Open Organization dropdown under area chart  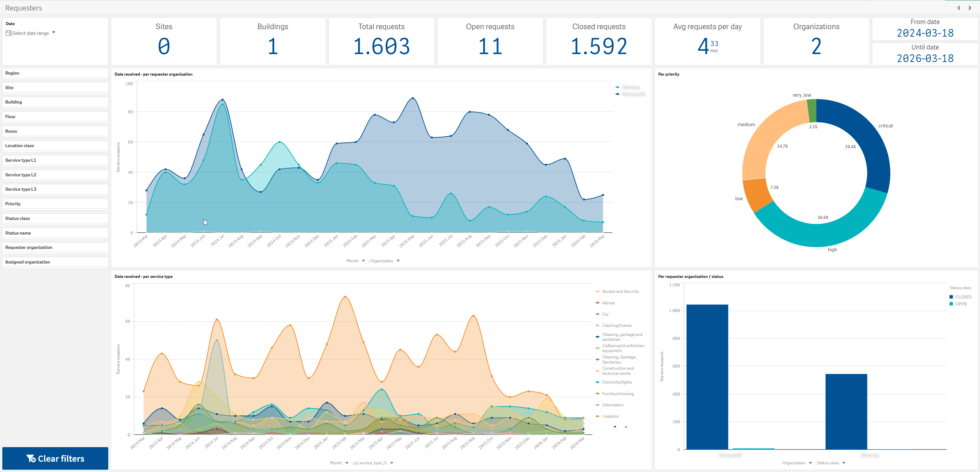pyautogui.click(x=385, y=261)
